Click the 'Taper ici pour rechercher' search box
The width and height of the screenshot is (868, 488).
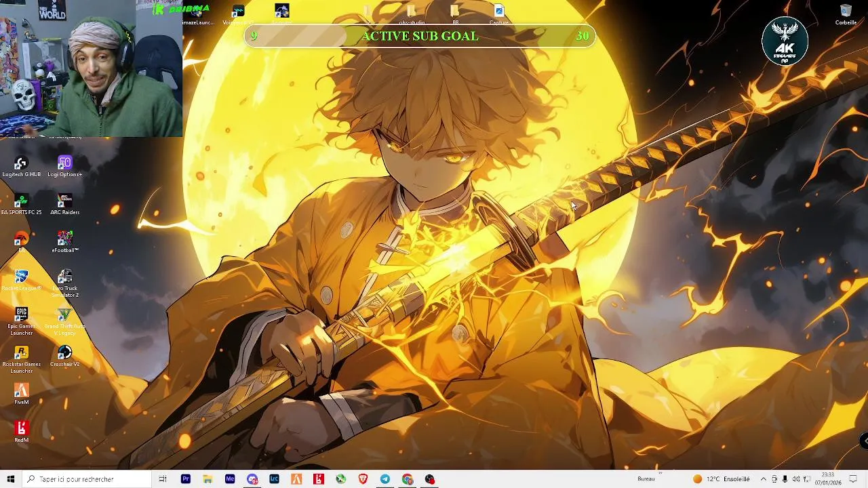click(x=86, y=479)
